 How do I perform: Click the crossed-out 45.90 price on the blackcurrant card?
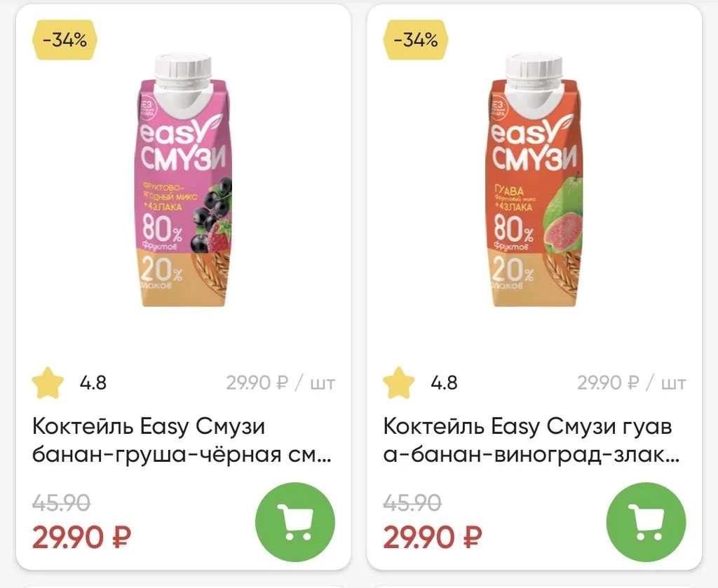61,502
